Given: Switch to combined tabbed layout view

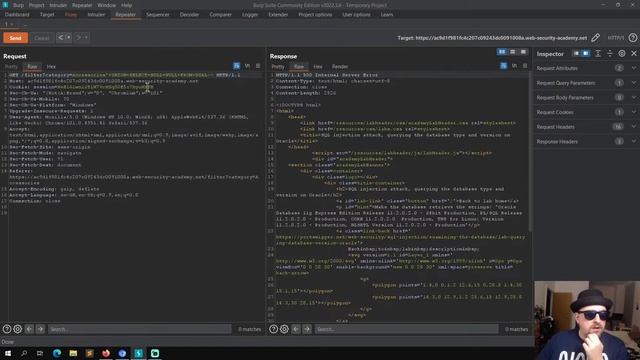Looking at the screenshot, I should coord(523,52).
